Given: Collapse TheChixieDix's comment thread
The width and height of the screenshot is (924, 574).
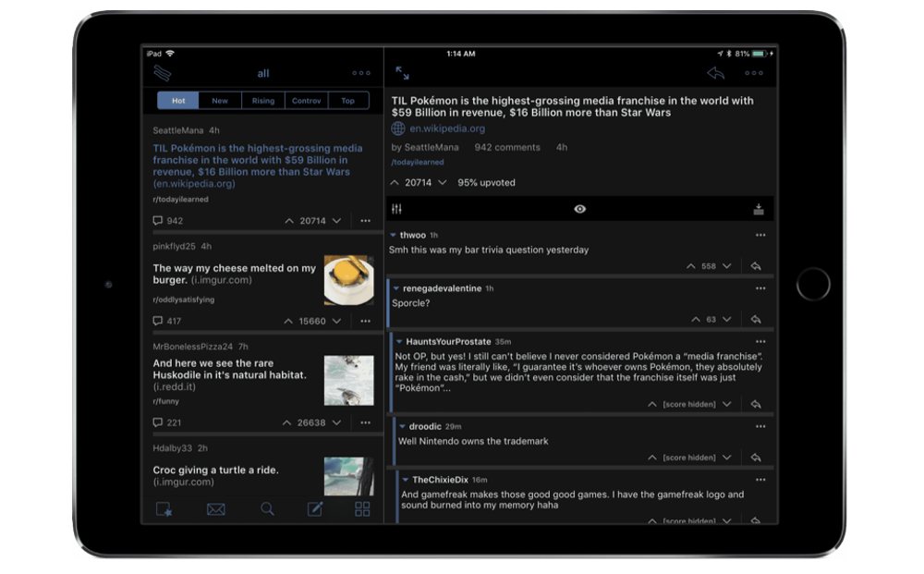Looking at the screenshot, I should click(406, 480).
